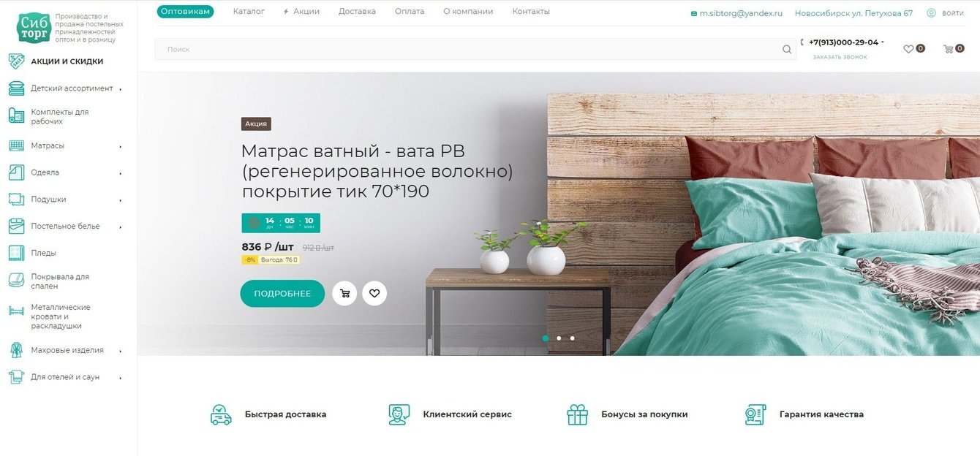Click into the Поиск search field
This screenshot has width=980, height=456.
pyautogui.click(x=467, y=50)
